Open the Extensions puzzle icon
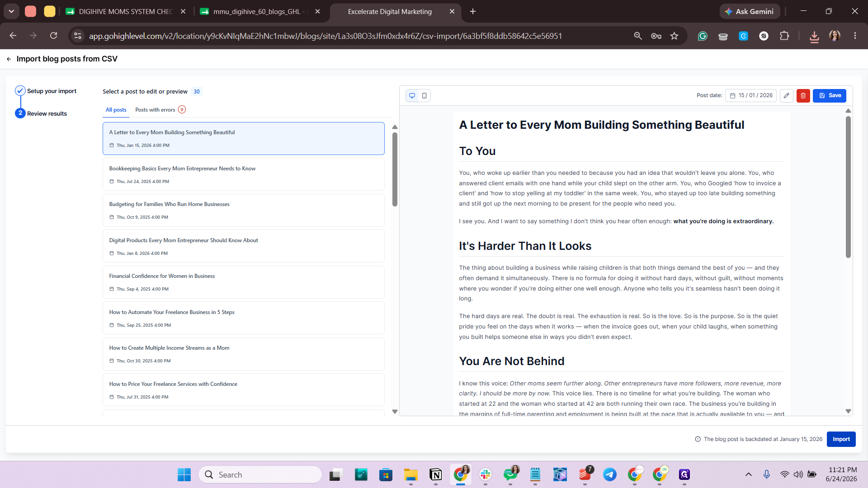 785,36
